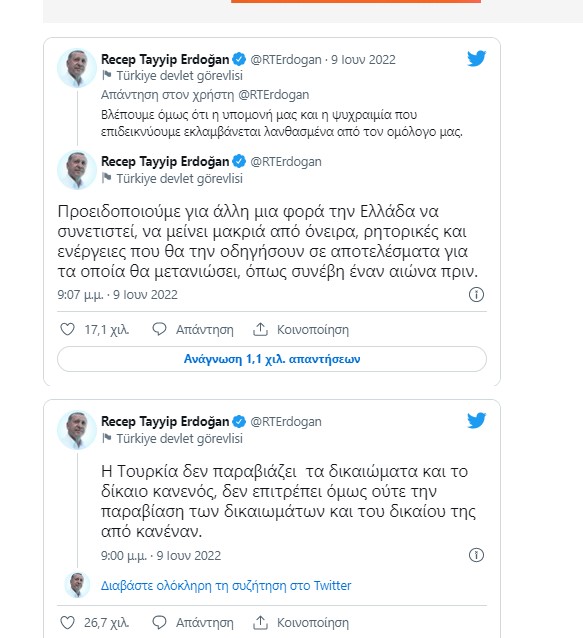Like the second tweet with 26,7 χιλ. heart
Image resolution: width=583 pixels, height=638 pixels.
click(x=68, y=623)
